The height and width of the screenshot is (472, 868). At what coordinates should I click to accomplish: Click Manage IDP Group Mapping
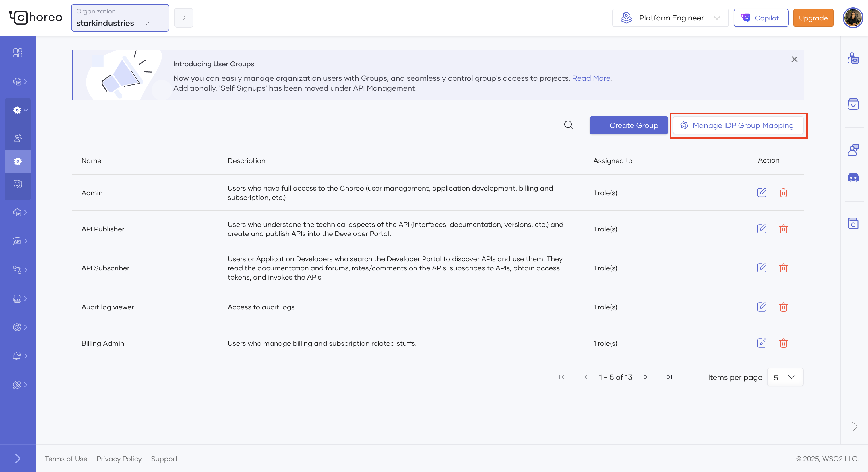click(738, 125)
